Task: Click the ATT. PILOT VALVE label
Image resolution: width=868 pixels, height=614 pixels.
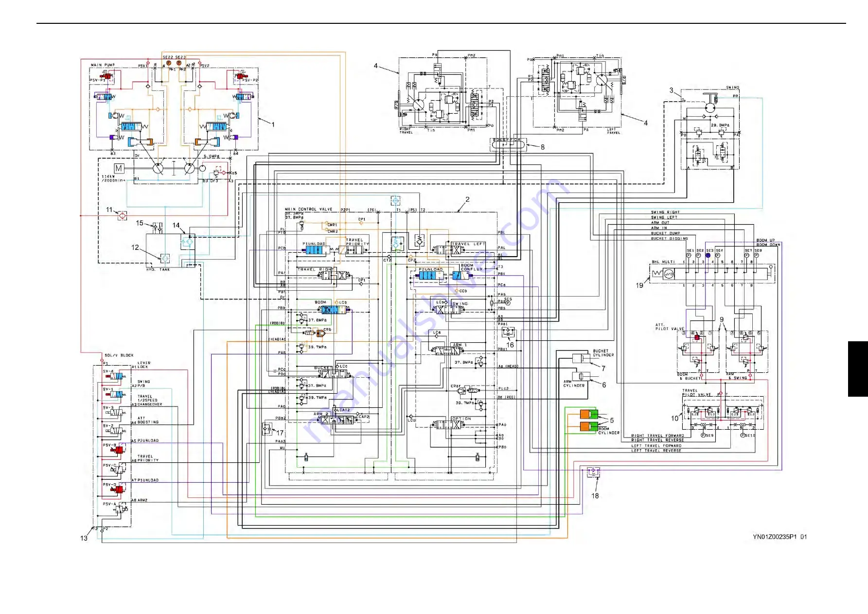Action: point(670,327)
